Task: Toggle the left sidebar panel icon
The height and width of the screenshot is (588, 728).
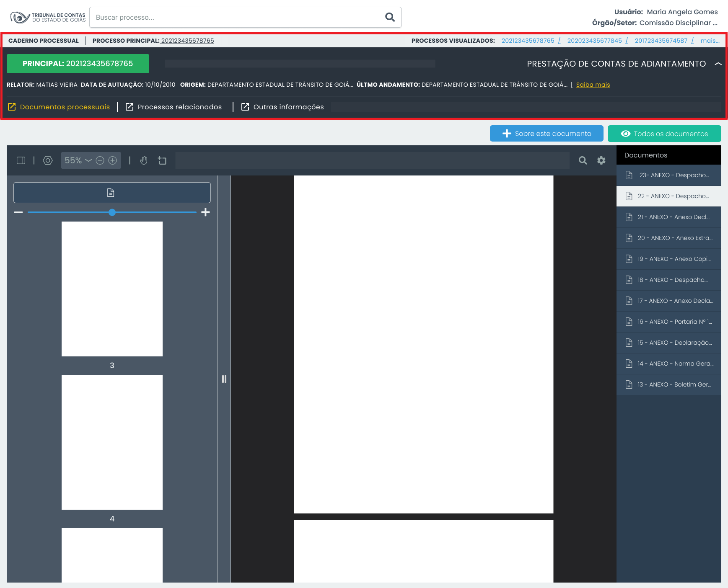Action: click(21, 160)
